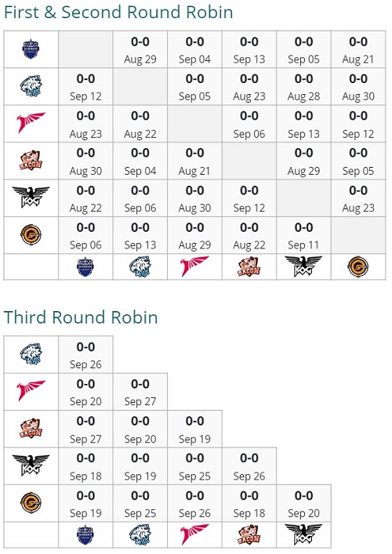
Task: Click Talon logo in Third Round Robin bottom row
Action: coord(194,534)
